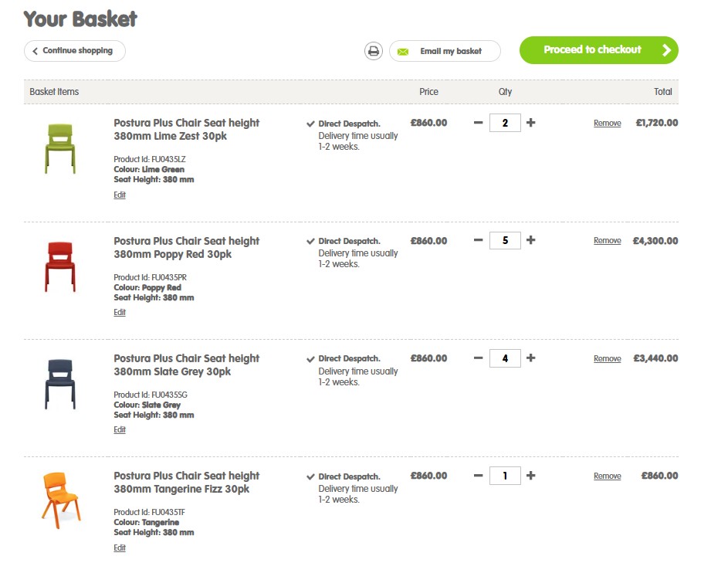Open the Poppy Red chair thumbnail image

(x=59, y=266)
